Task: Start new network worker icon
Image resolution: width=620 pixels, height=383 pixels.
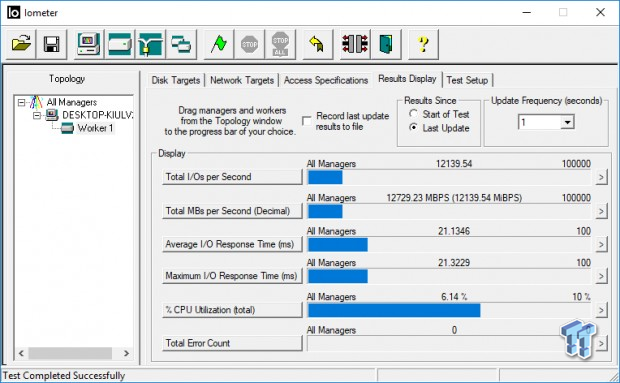Action: pos(150,44)
